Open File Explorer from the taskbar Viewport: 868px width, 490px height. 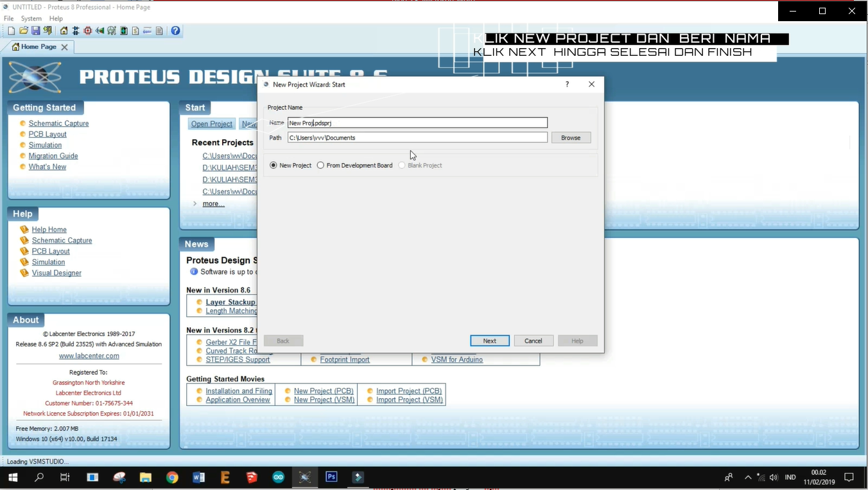146,477
